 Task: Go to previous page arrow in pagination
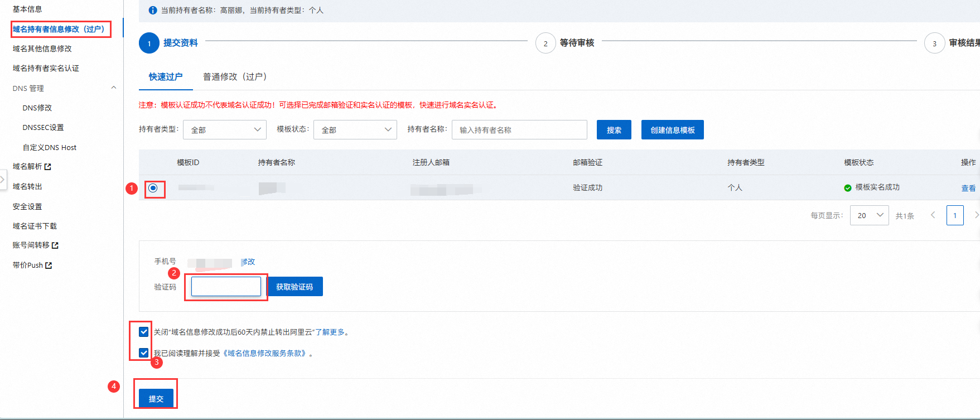(933, 215)
